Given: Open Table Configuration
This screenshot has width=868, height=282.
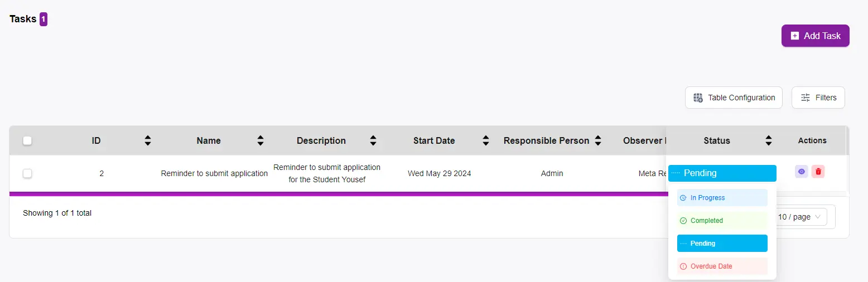Looking at the screenshot, I should pyautogui.click(x=734, y=98).
